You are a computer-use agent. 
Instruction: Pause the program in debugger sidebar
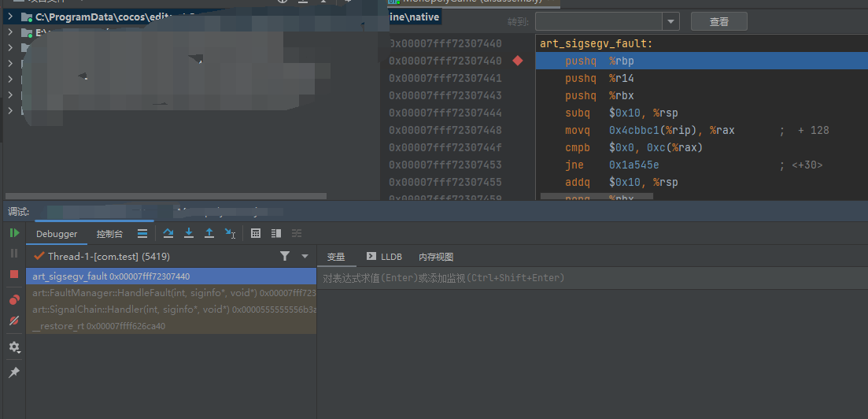[14, 254]
